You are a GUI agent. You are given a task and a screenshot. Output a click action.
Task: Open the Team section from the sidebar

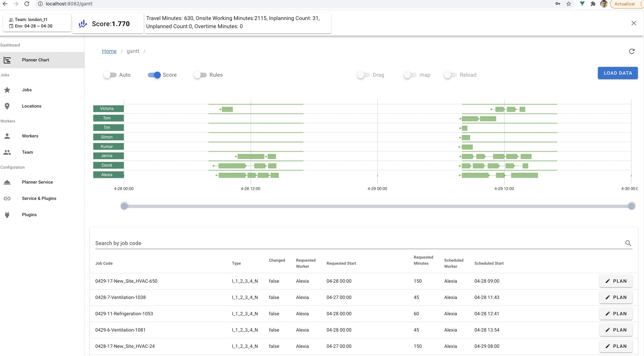[x=7, y=152]
